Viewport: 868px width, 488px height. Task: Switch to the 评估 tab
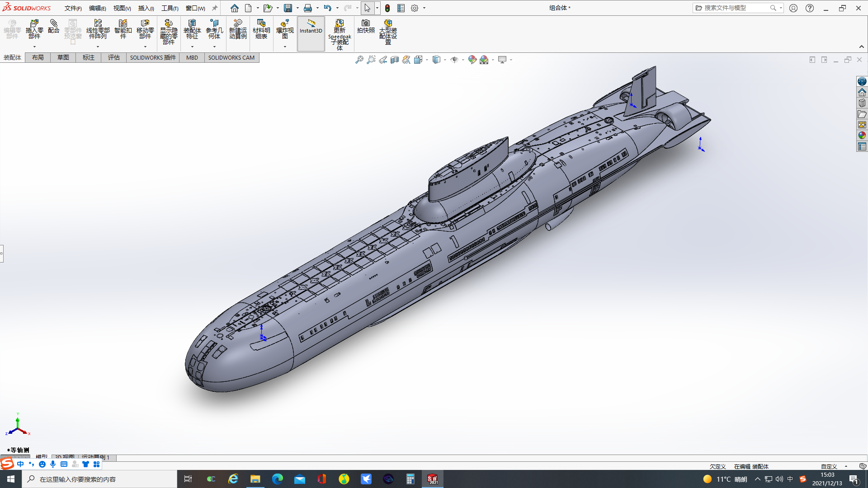click(x=113, y=57)
